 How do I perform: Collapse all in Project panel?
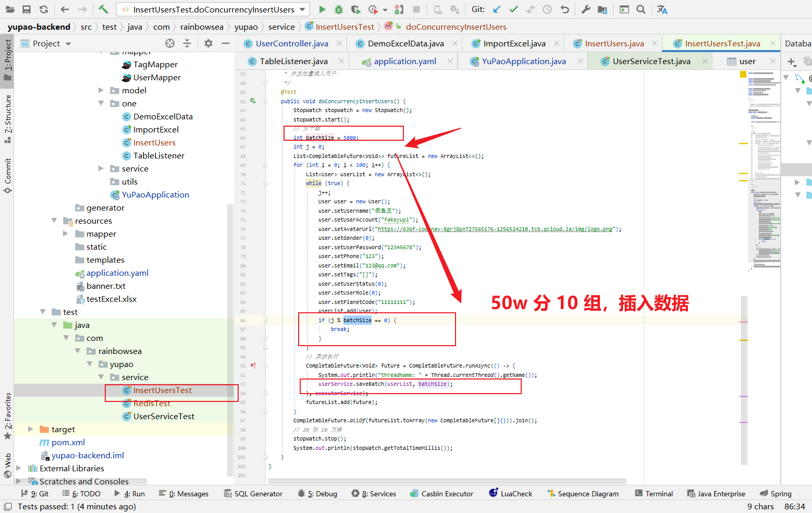187,43
